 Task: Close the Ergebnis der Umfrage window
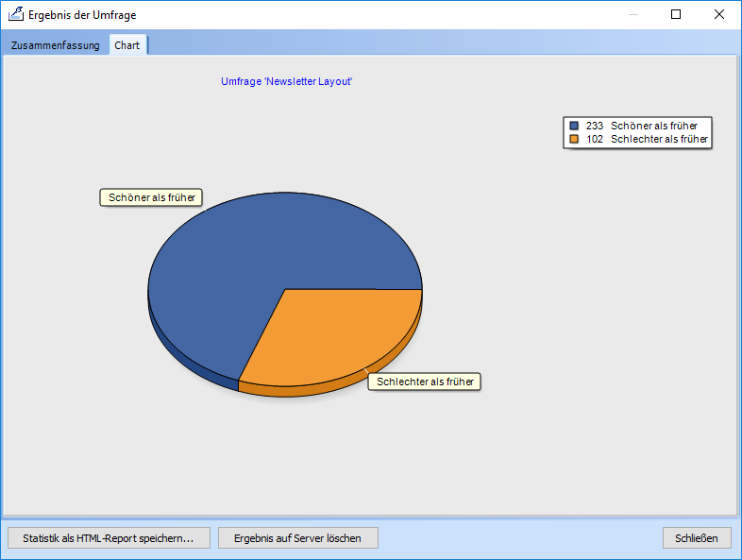tap(718, 14)
